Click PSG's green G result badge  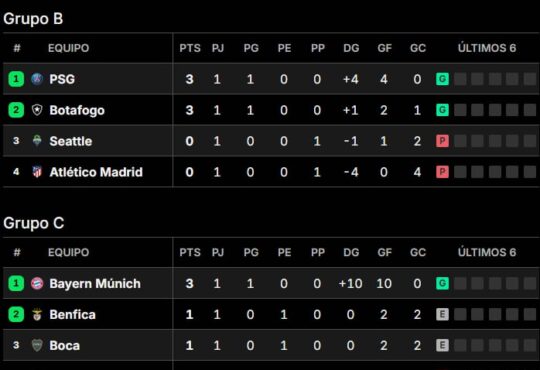pos(442,79)
